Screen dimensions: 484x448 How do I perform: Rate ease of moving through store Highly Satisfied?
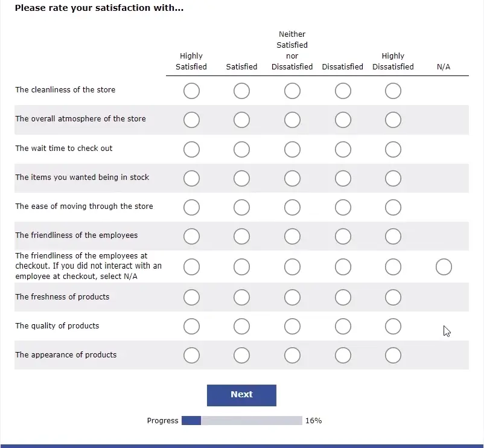click(191, 206)
